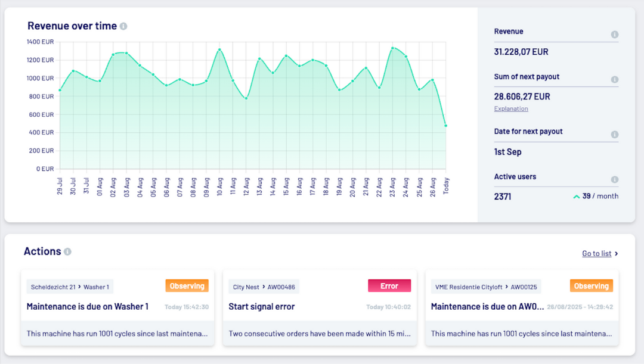Click the 23 Aug revenue peak point
The width and height of the screenshot is (644, 364).
click(x=392, y=48)
